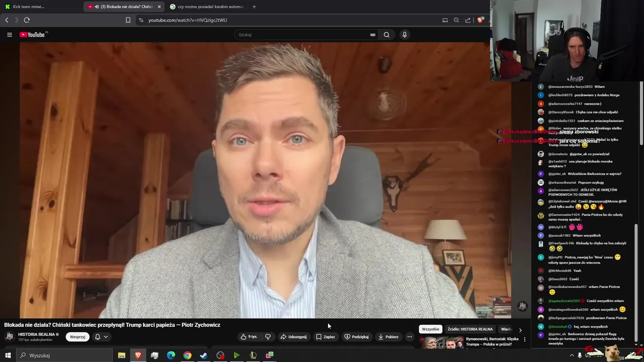Open the Rymanowski, Bartosiak video thumbnail

pyautogui.click(x=442, y=343)
